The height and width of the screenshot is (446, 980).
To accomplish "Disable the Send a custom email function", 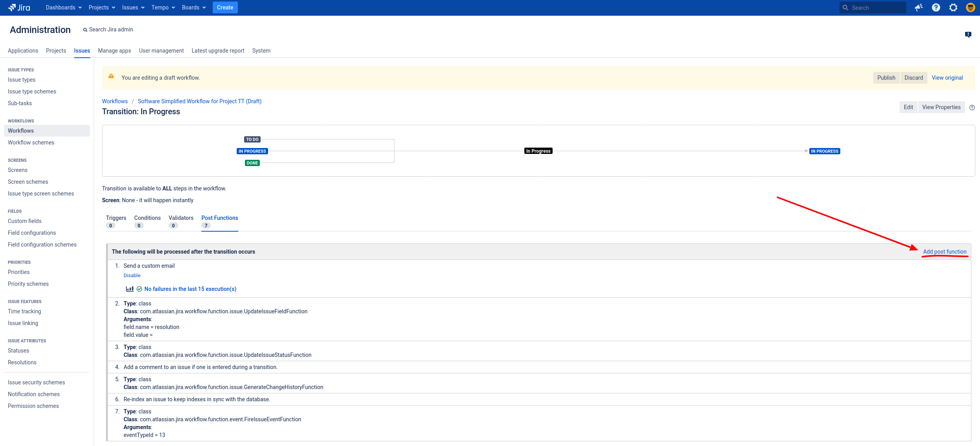I will (132, 276).
